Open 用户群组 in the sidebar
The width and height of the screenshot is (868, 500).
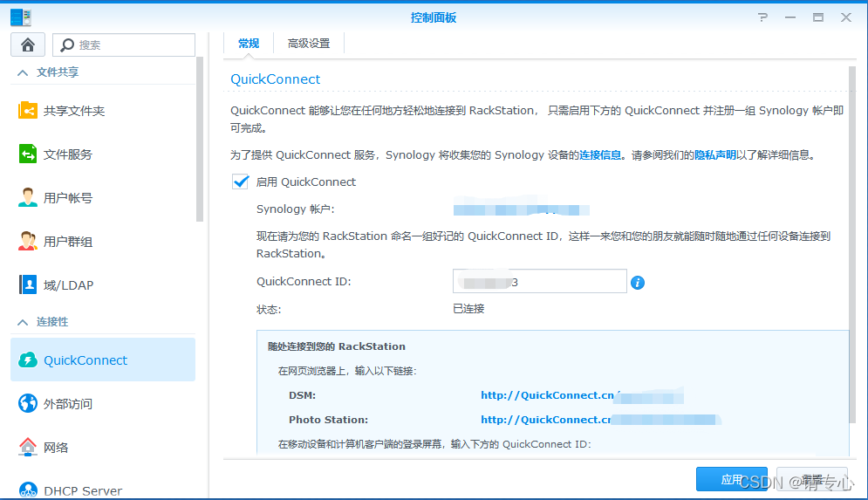[103, 241]
